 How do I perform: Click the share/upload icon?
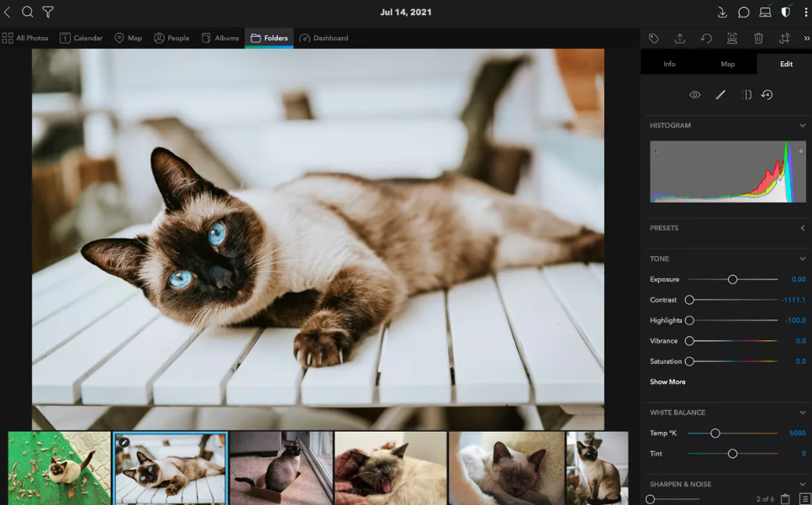[x=679, y=39]
